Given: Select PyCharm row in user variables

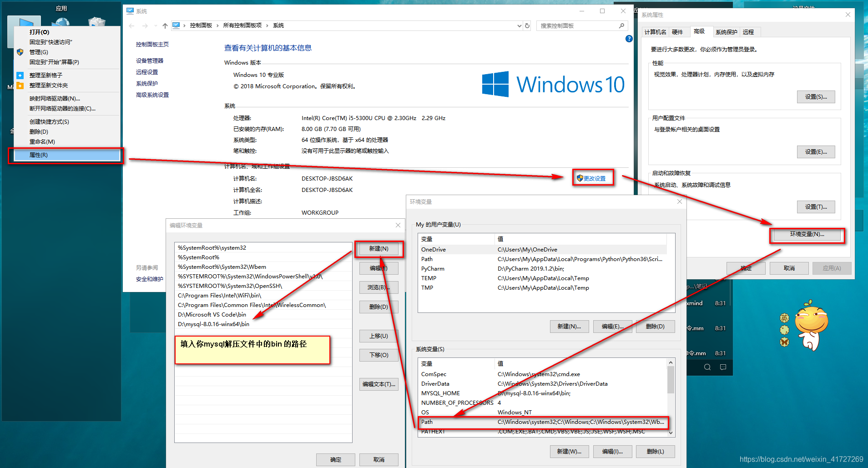Looking at the screenshot, I should 543,269.
